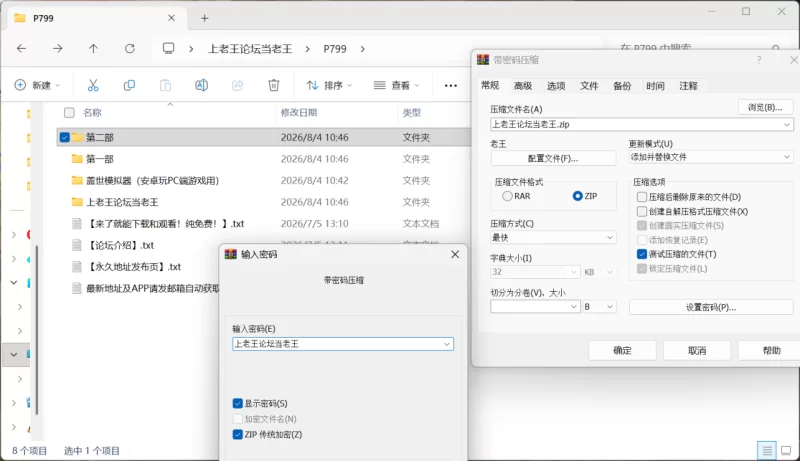The image size is (800, 461).
Task: Click the WinRAR icon in password dialog title
Action: pyautogui.click(x=231, y=254)
